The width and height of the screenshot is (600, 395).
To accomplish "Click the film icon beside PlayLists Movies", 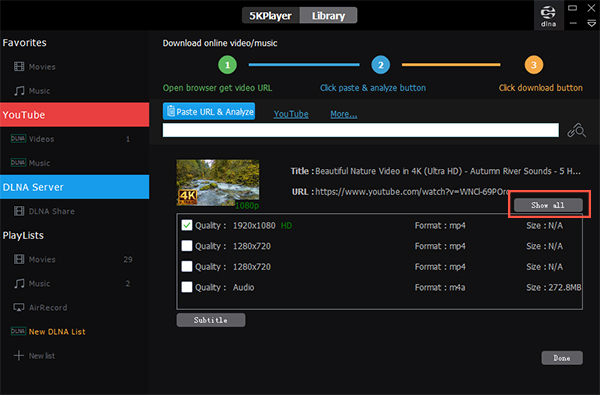I will point(19,259).
